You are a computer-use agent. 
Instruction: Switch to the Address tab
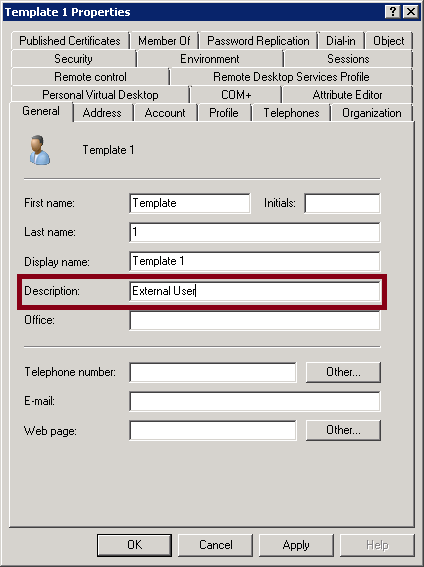pyautogui.click(x=102, y=113)
